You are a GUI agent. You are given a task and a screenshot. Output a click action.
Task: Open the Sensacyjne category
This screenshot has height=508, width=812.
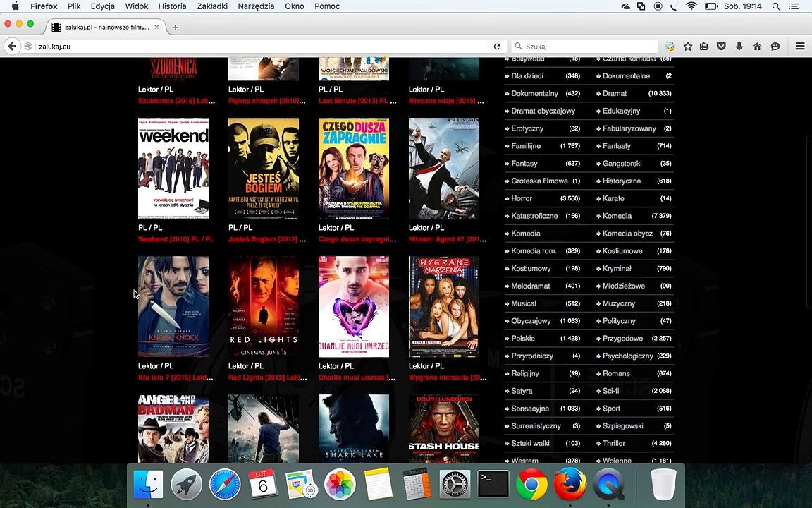pos(530,409)
